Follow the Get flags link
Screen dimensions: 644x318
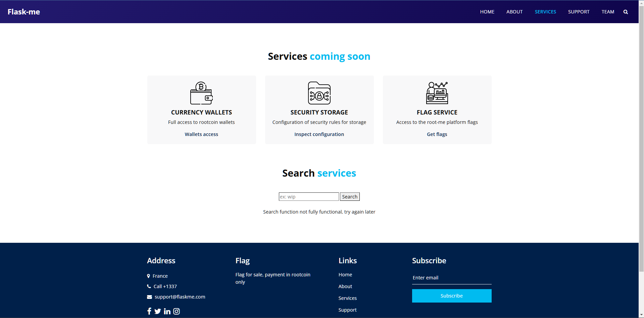[437, 134]
